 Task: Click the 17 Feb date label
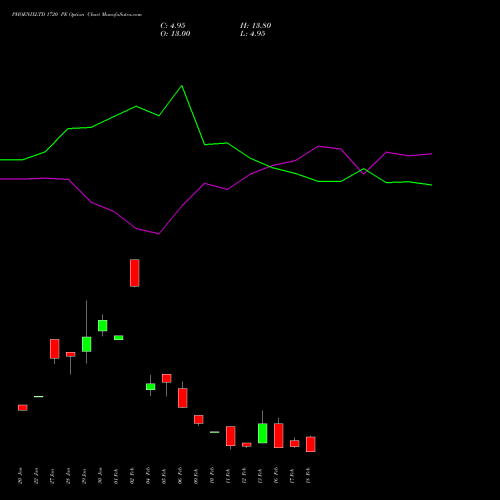[293, 476]
